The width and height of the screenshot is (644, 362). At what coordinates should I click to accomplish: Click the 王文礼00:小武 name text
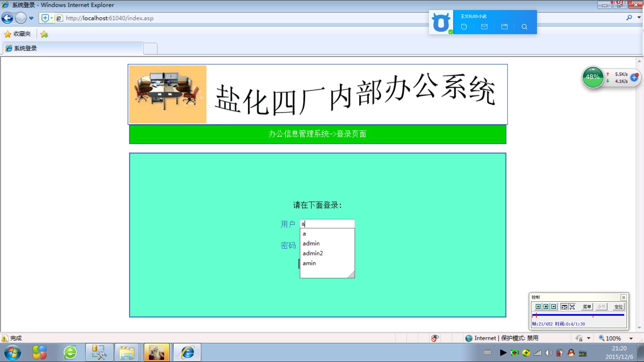[x=473, y=16]
